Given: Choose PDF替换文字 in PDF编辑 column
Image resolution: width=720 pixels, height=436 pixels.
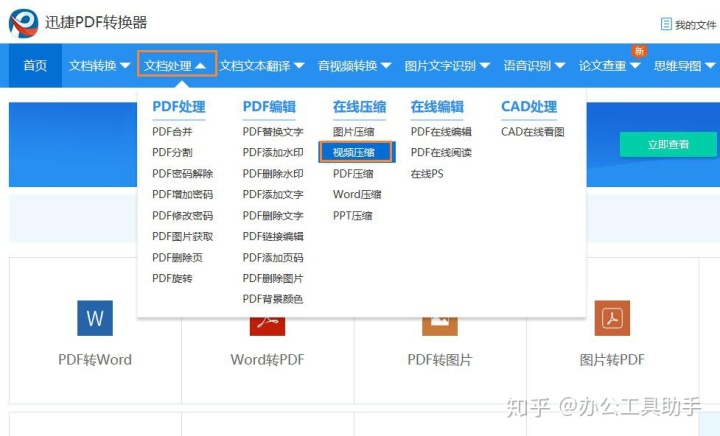Looking at the screenshot, I should coord(273,132).
